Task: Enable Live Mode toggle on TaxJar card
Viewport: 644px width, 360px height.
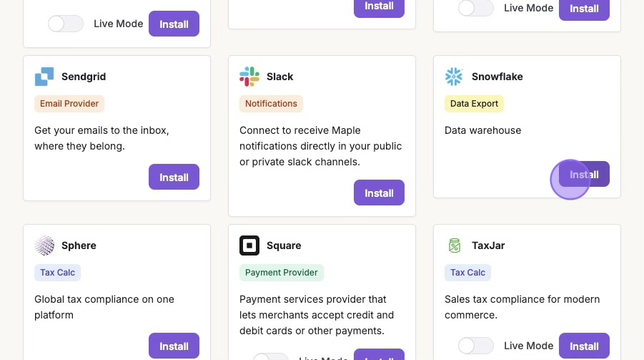Action: [476, 346]
